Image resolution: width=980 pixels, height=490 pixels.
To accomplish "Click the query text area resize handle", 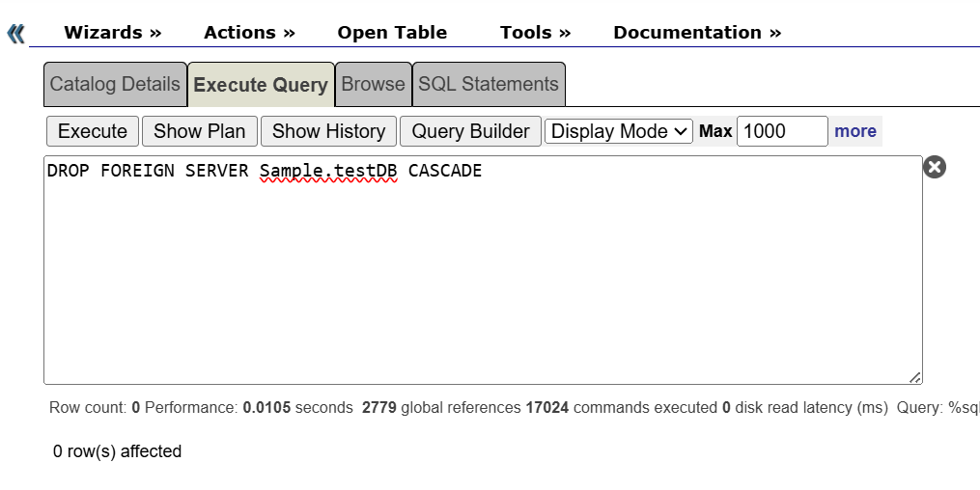I will 914,377.
